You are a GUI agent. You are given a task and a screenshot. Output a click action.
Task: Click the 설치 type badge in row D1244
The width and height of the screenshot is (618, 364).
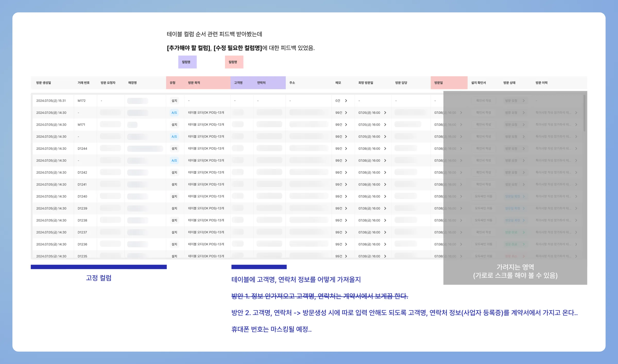coord(174,149)
